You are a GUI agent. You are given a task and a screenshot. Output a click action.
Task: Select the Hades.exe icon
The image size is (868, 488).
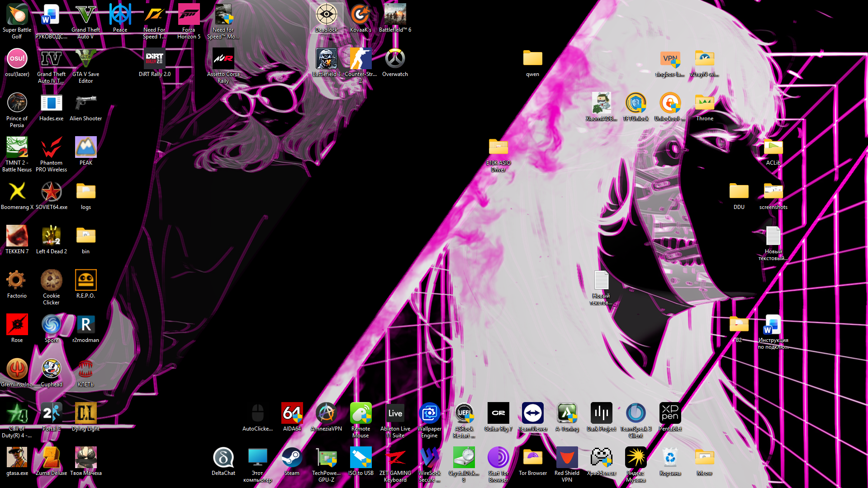[52, 107]
